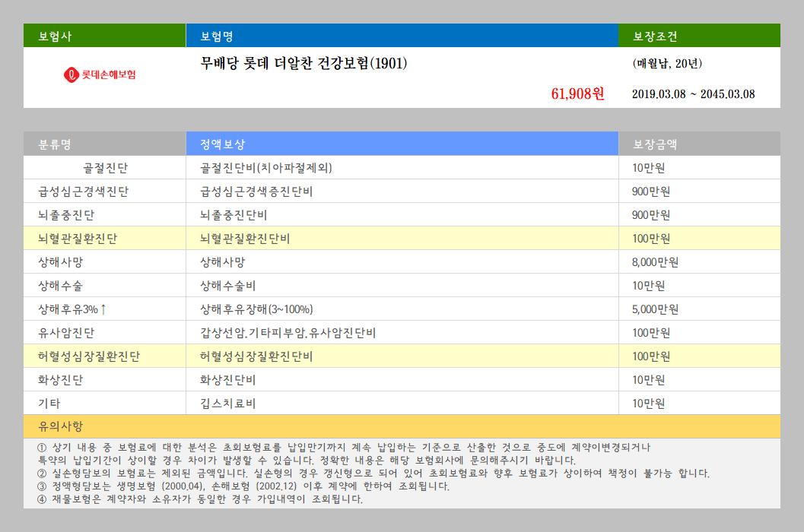Click the payment terms (매월납, 20년)
This screenshot has width=804, height=532.
click(x=667, y=64)
